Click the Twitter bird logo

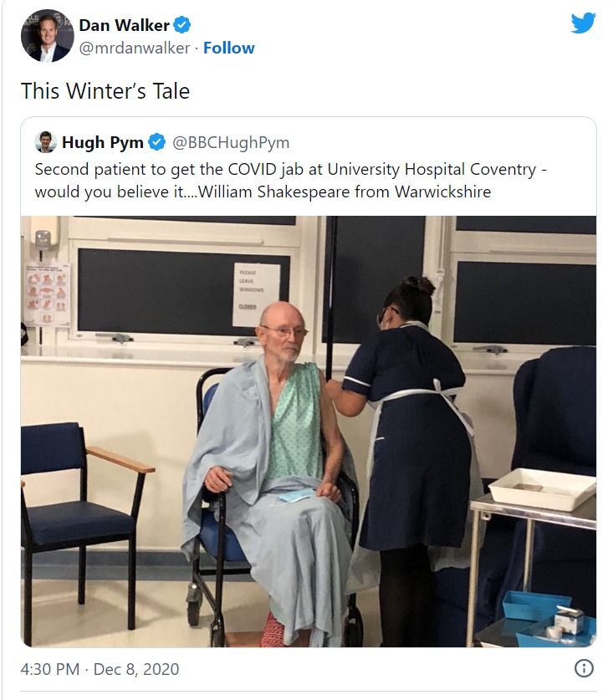click(583, 23)
